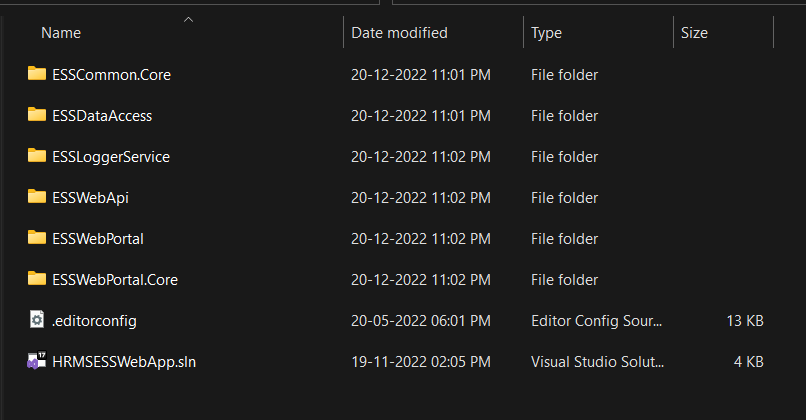Click the 13 KB size of .editorconfig
This screenshot has width=806, height=420.
(745, 321)
